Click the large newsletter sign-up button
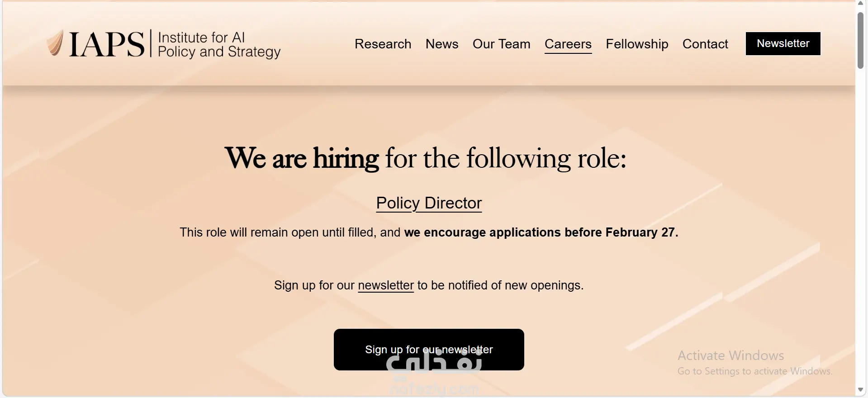This screenshot has width=868, height=398. (x=428, y=349)
